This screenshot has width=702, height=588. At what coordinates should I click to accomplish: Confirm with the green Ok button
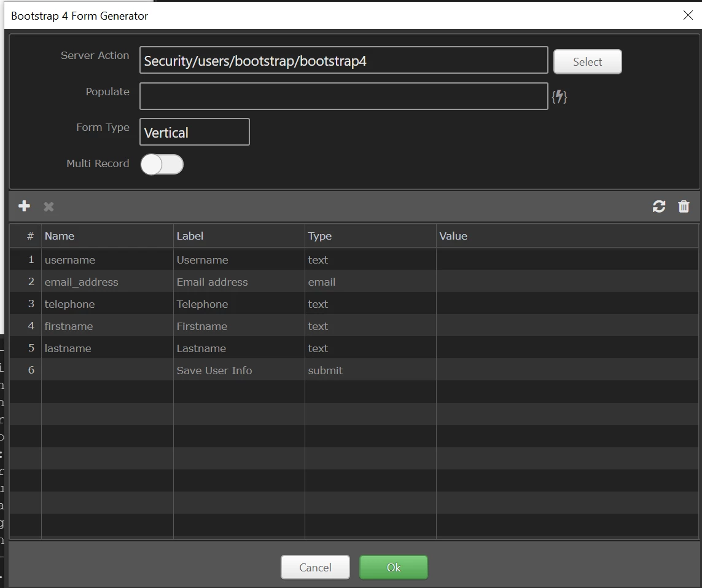click(x=394, y=567)
